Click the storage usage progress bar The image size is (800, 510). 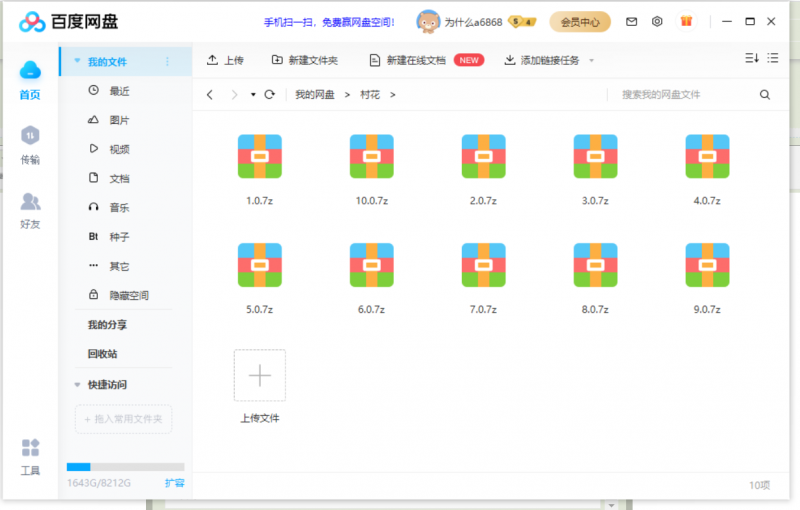click(126, 467)
